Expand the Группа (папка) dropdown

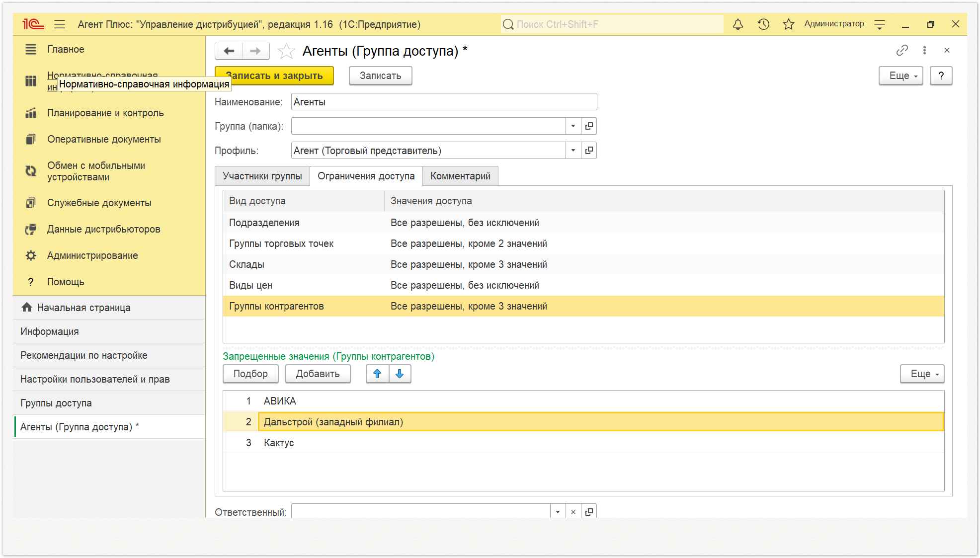[x=573, y=126]
